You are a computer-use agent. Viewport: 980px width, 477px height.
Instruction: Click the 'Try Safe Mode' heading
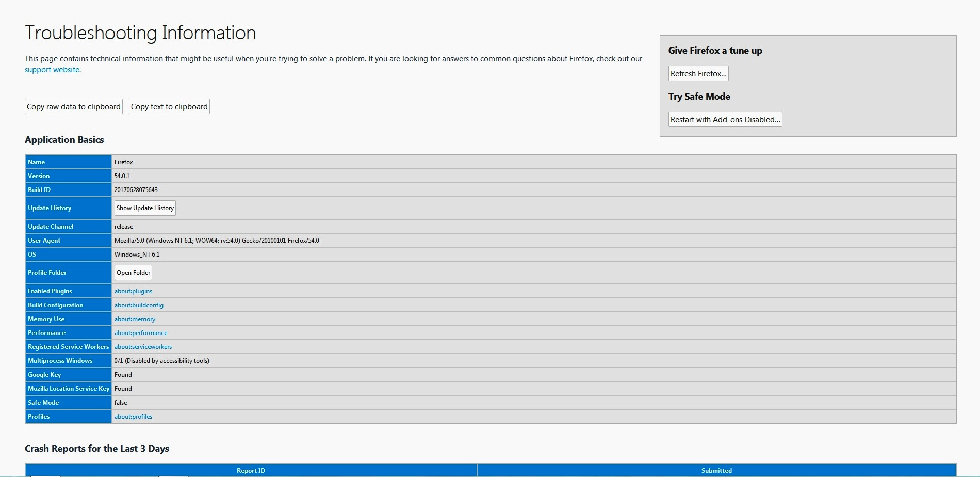pyautogui.click(x=699, y=97)
